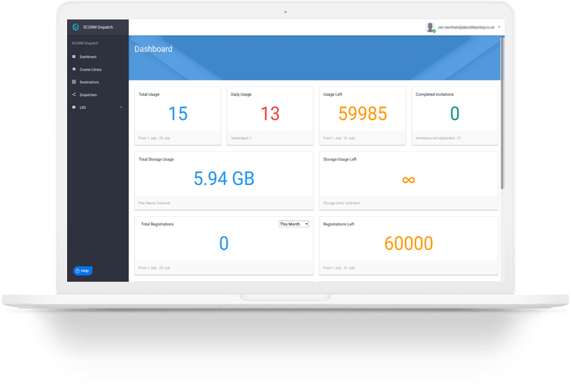571x392 pixels.
Task: Click the Daily Usage value 13
Action: tap(270, 114)
